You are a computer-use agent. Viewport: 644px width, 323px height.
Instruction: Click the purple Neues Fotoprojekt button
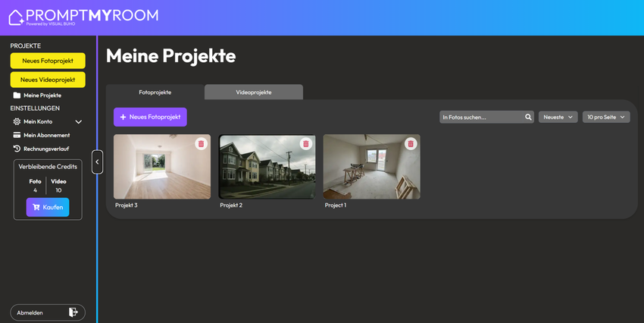click(150, 117)
